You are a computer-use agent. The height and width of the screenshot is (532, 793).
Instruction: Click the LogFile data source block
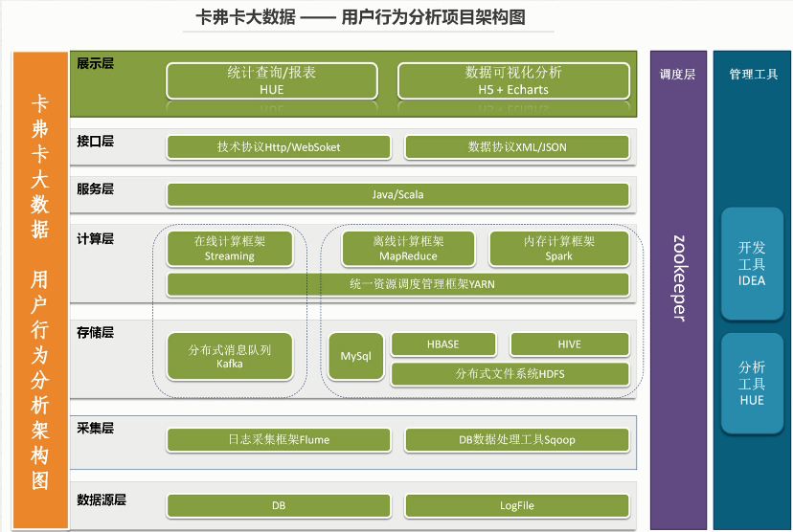point(517,505)
